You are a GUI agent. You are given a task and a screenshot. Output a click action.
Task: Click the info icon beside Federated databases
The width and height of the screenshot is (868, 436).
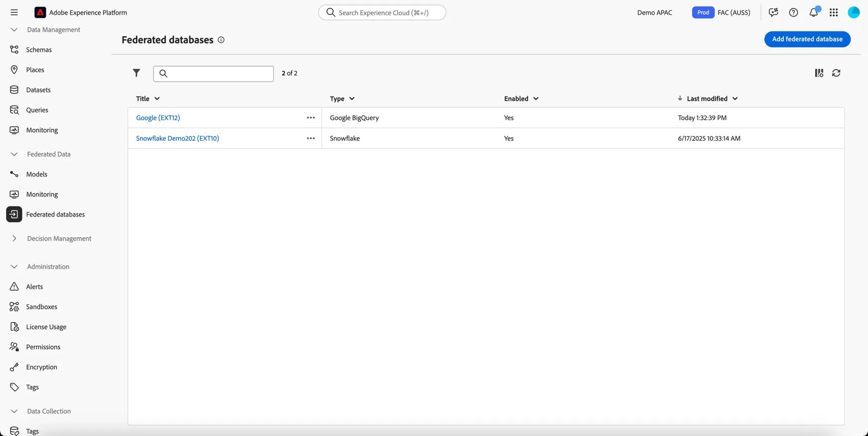(x=221, y=40)
